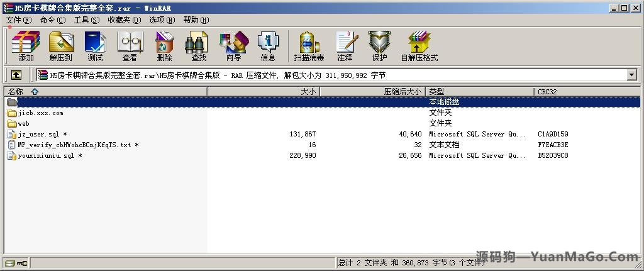Open the Commands (命令) menu
This screenshot has width=644, height=271.
click(53, 20)
